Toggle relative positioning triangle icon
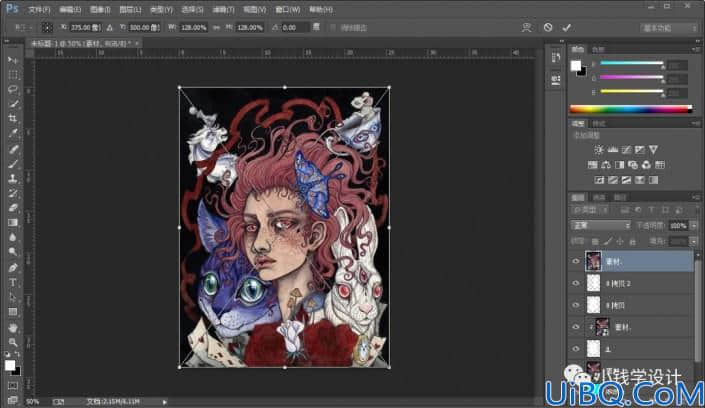This screenshot has height=408, width=705. coord(110,27)
